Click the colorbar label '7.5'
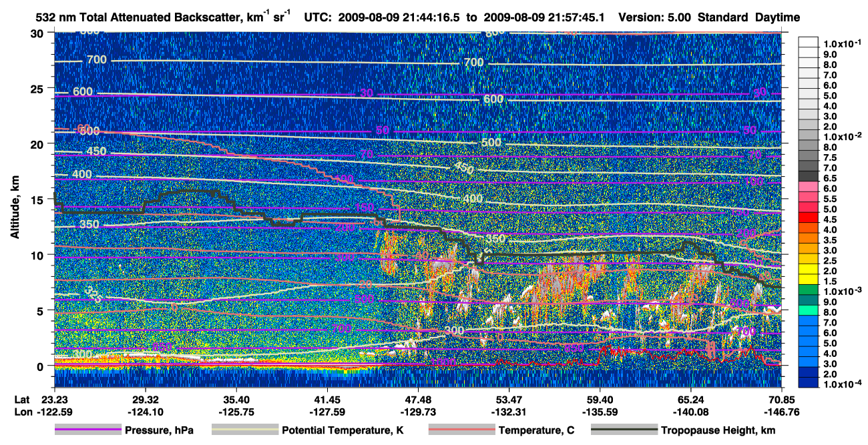The image size is (868, 445). click(x=830, y=157)
